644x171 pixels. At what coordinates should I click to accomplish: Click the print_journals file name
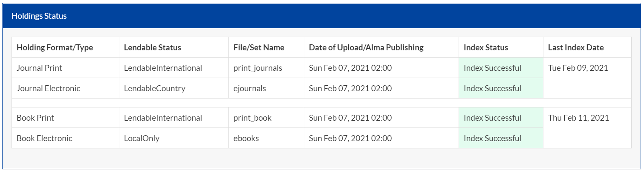coord(258,68)
